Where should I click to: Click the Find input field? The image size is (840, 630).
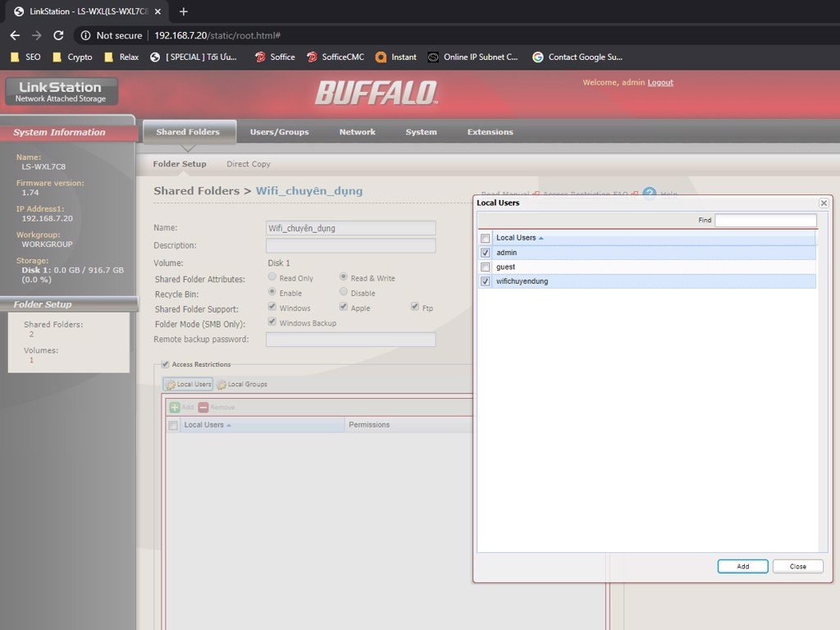click(765, 220)
